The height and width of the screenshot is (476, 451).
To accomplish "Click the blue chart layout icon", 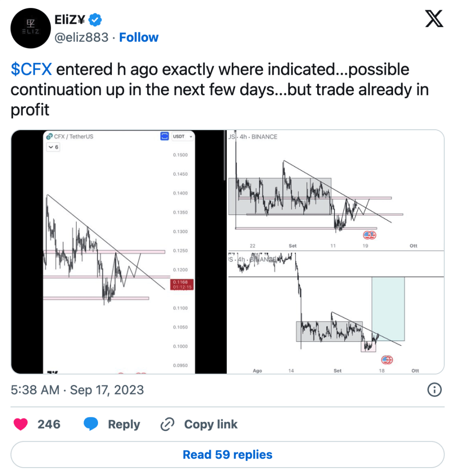I will coord(164,136).
